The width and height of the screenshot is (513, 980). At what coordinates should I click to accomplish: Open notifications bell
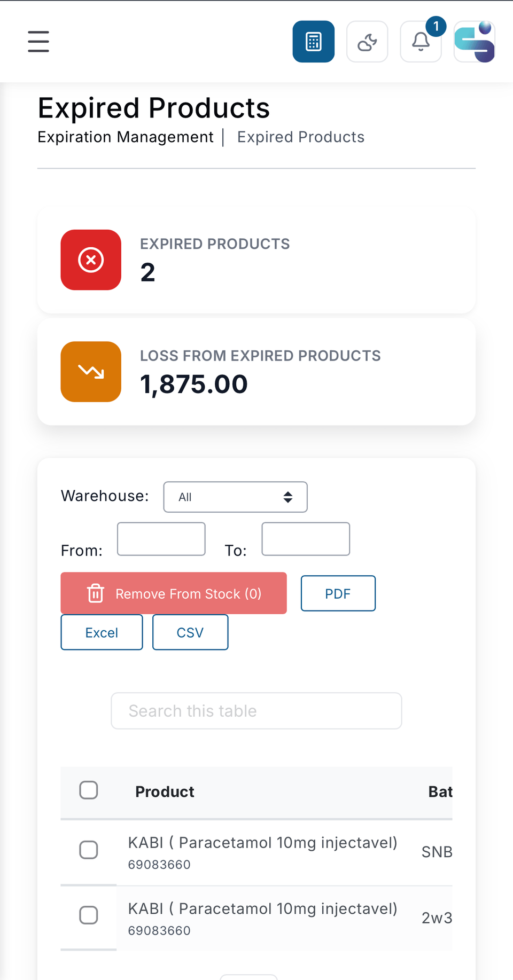[421, 42]
